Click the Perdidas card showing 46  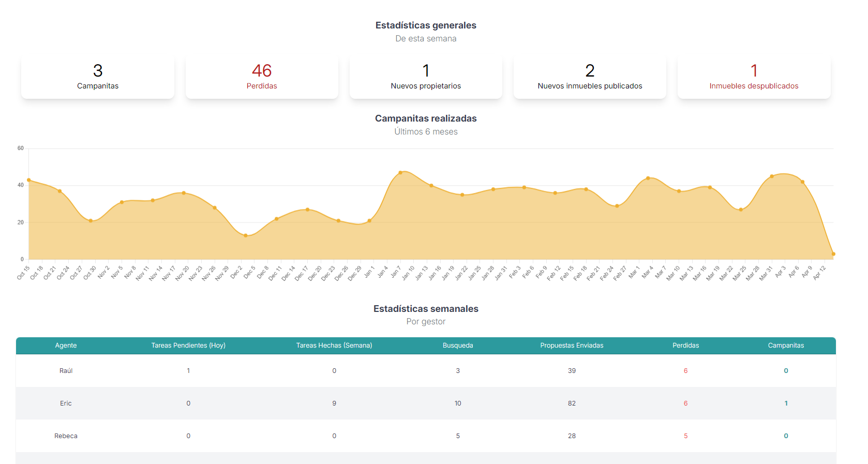[262, 77]
